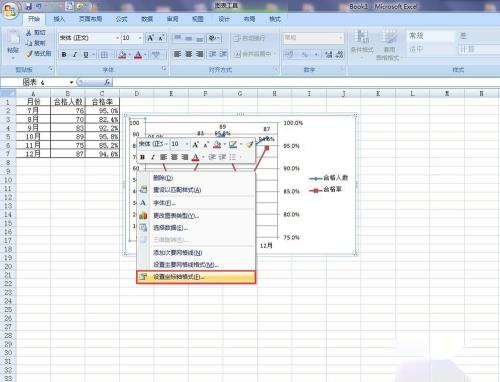The width and height of the screenshot is (500, 382).
Task: Open Clipboard dialog launcher in 剪贴板 group
Action: click(x=51, y=68)
